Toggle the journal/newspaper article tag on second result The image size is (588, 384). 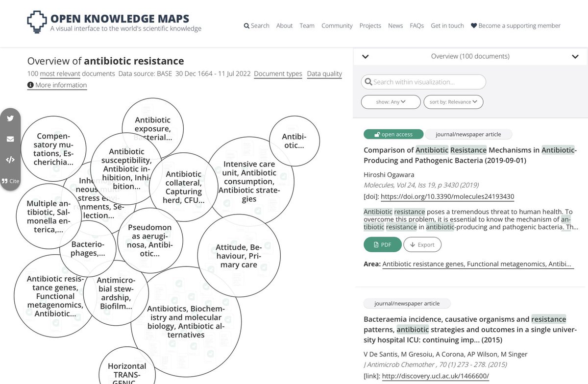[x=407, y=303]
